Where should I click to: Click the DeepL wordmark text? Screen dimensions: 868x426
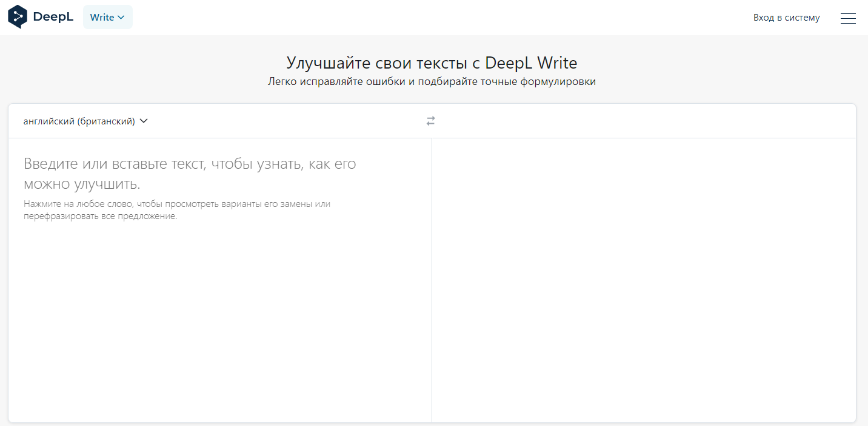coord(53,17)
